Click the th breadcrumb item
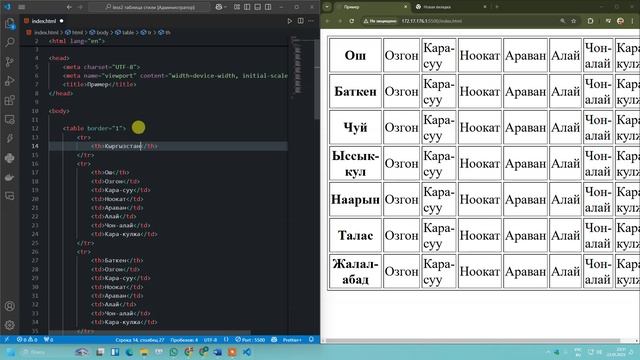Image resolution: width=640 pixels, height=360 pixels. (x=164, y=32)
